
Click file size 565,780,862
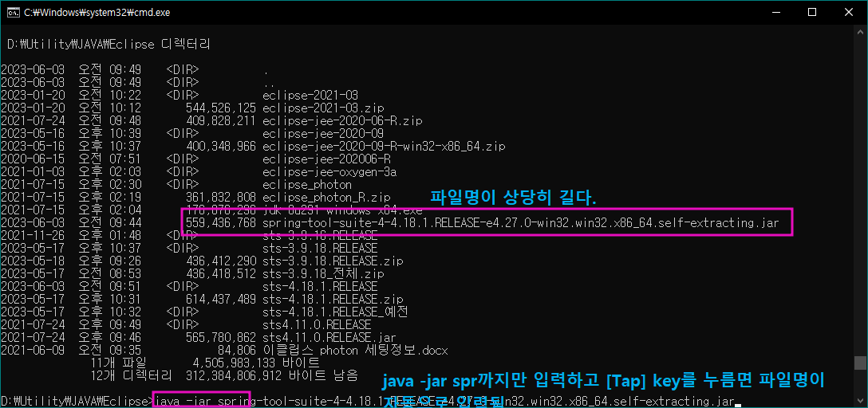(x=222, y=337)
